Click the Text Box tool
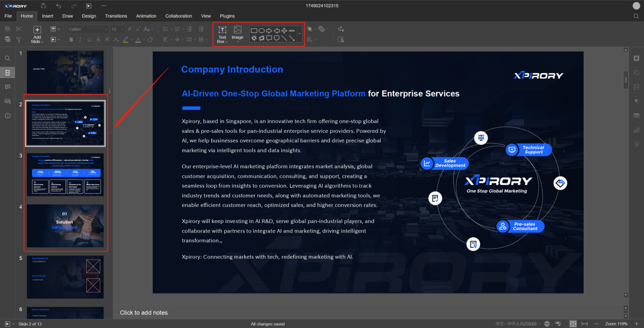Viewport: 644px width, 328px height. pyautogui.click(x=222, y=34)
